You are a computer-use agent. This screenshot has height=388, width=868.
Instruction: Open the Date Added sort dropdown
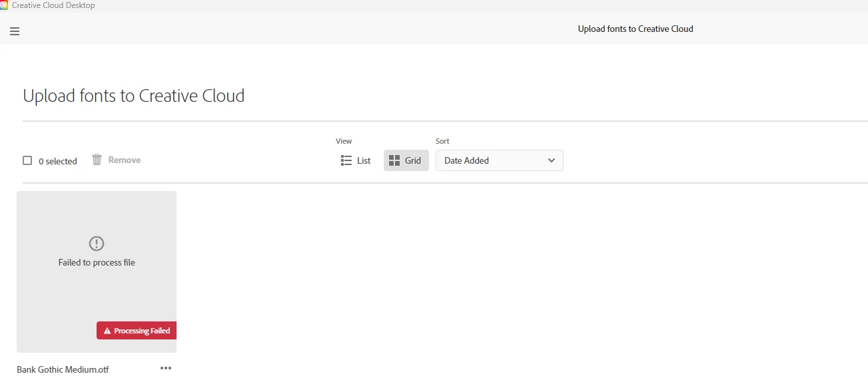coord(500,160)
